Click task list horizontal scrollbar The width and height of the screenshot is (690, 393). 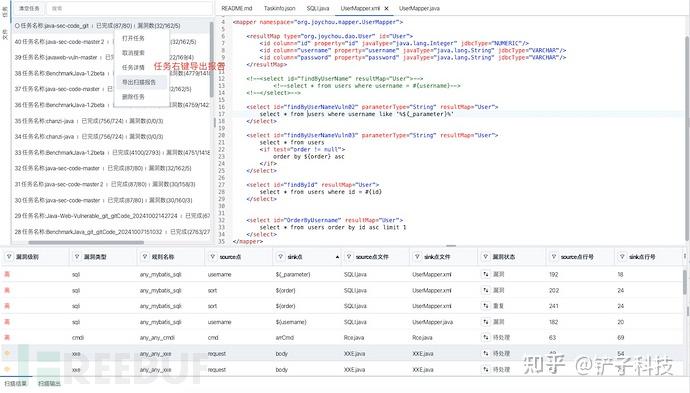[x=86, y=242]
